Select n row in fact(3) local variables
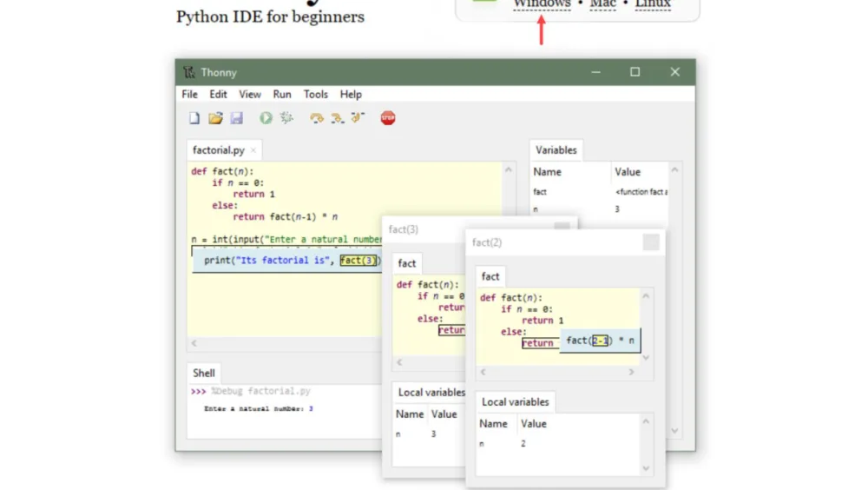This screenshot has height=490, width=868. point(429,434)
